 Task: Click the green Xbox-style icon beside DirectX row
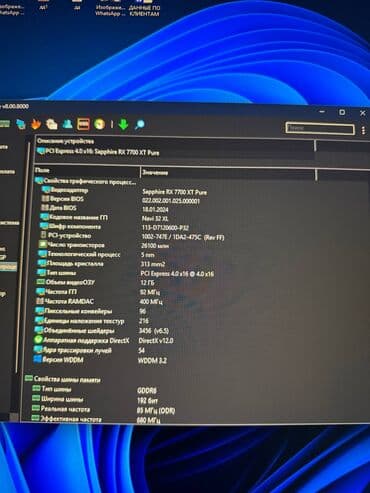coord(38,340)
